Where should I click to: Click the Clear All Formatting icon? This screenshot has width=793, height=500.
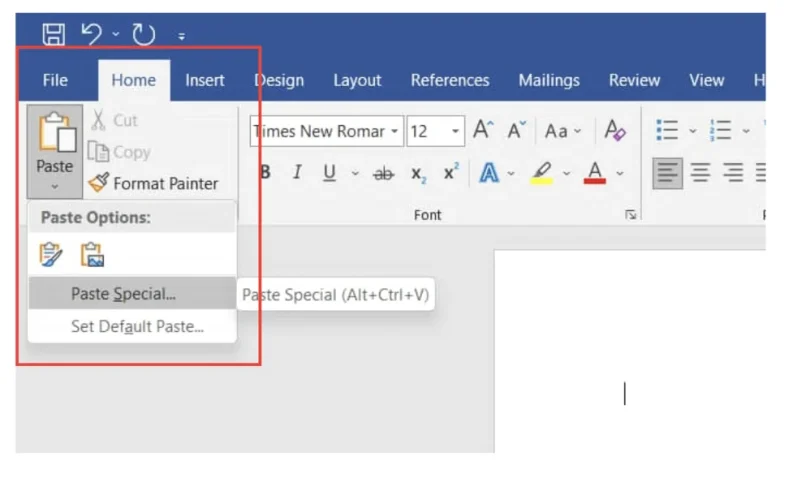[x=615, y=131]
